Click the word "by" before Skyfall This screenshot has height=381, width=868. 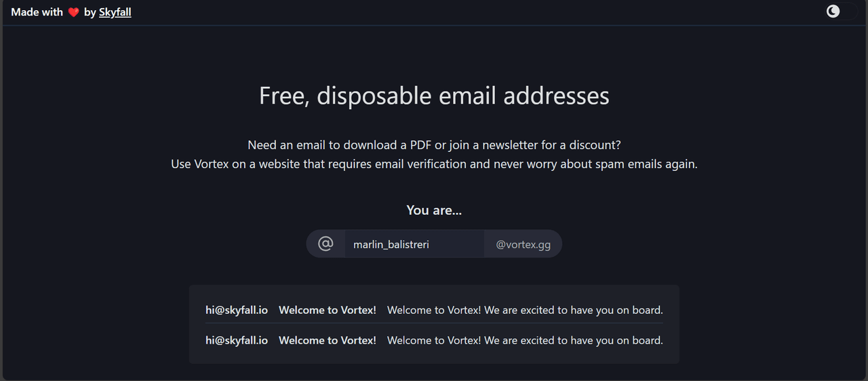coord(90,12)
